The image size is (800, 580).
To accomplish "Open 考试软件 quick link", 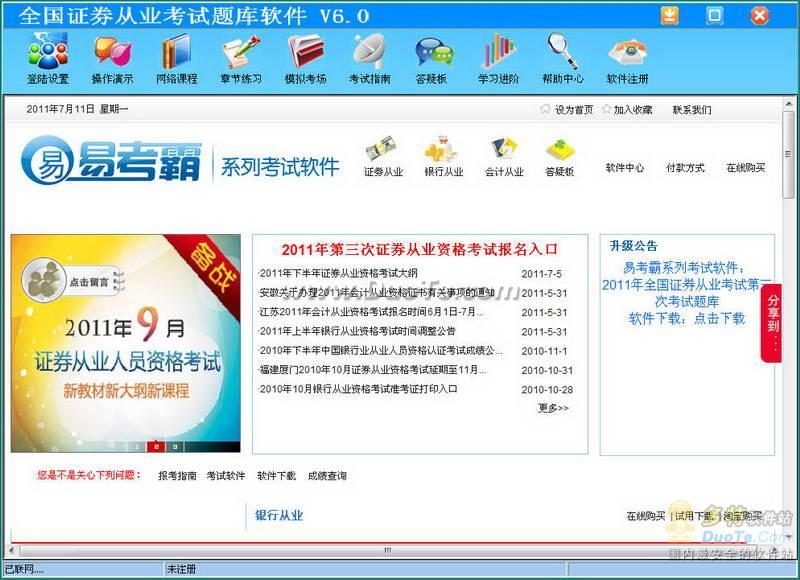I will click(226, 476).
